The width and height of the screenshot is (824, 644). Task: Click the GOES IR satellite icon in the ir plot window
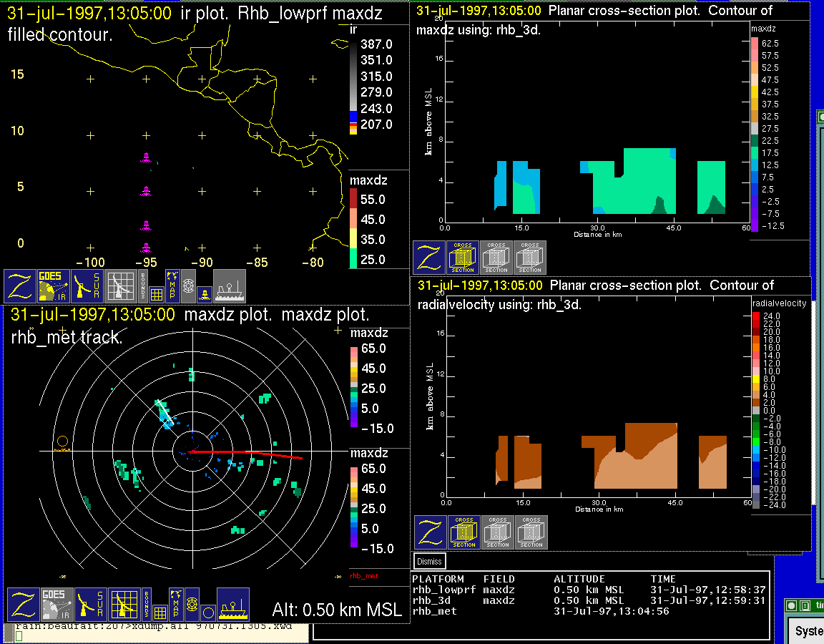54,286
